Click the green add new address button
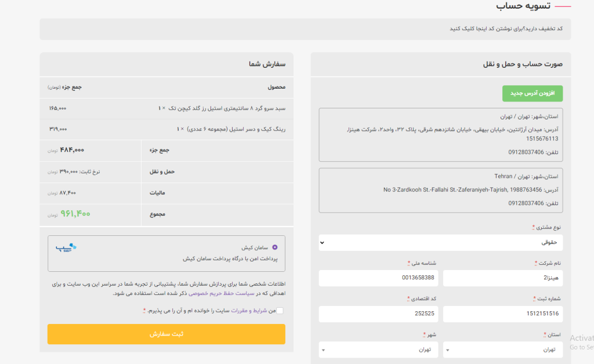Screen dimensions: 594x364 (532, 93)
